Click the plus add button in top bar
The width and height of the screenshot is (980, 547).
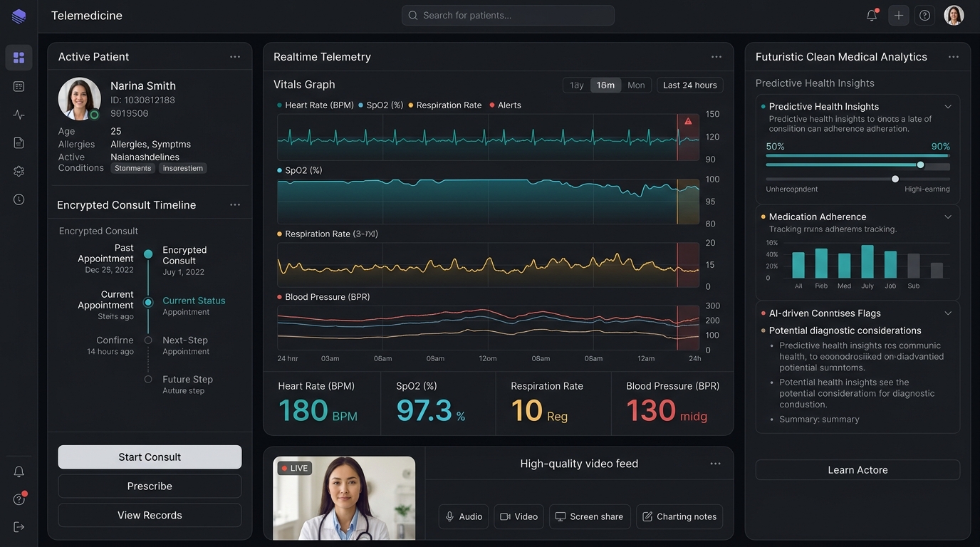point(899,15)
